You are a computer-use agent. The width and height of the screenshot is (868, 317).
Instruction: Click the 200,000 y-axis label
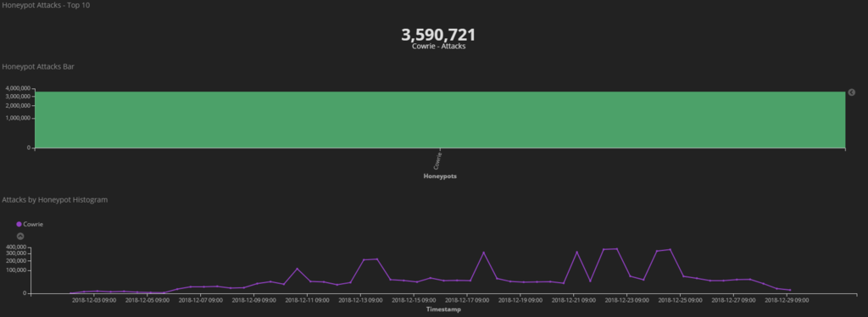tap(16, 260)
